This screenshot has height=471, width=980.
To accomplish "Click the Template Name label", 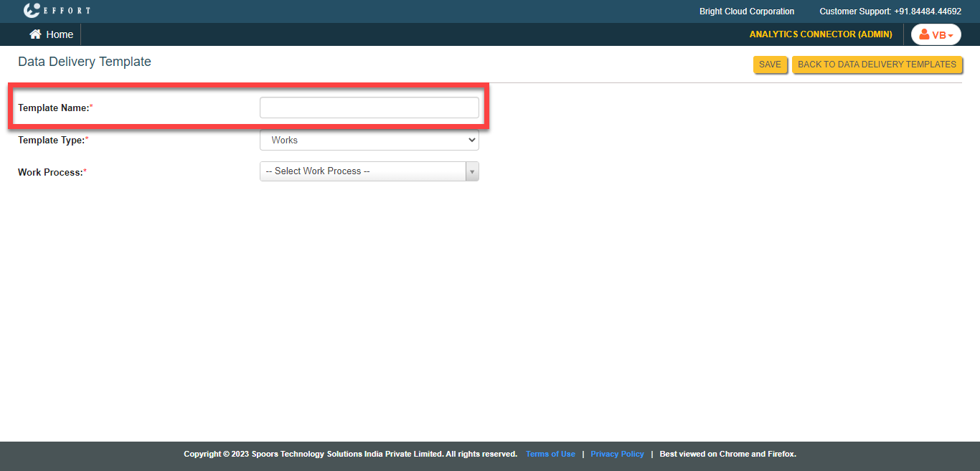I will coord(54,108).
